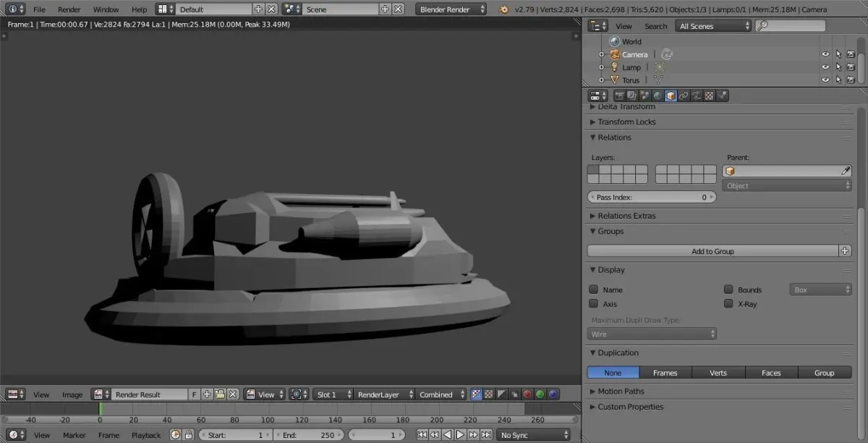Image resolution: width=868 pixels, height=443 pixels.
Task: Click the parent object eyedropper icon
Action: pyautogui.click(x=846, y=171)
